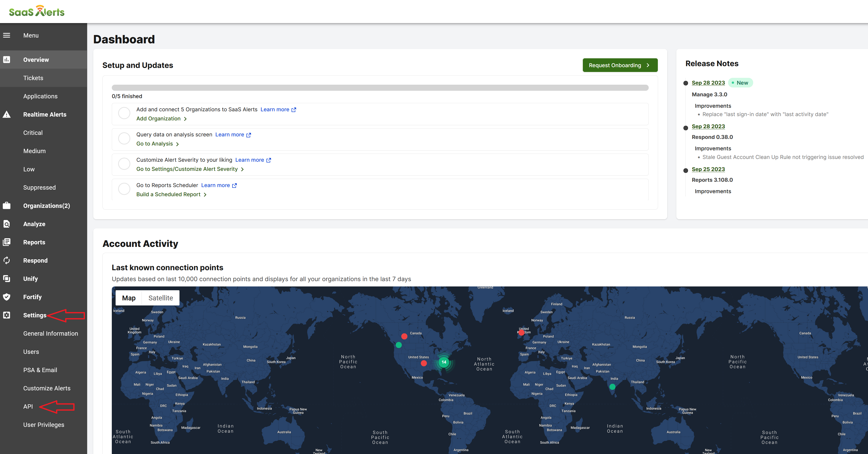The height and width of the screenshot is (454, 868).
Task: Click the Organizations briefcase icon
Action: point(7,206)
